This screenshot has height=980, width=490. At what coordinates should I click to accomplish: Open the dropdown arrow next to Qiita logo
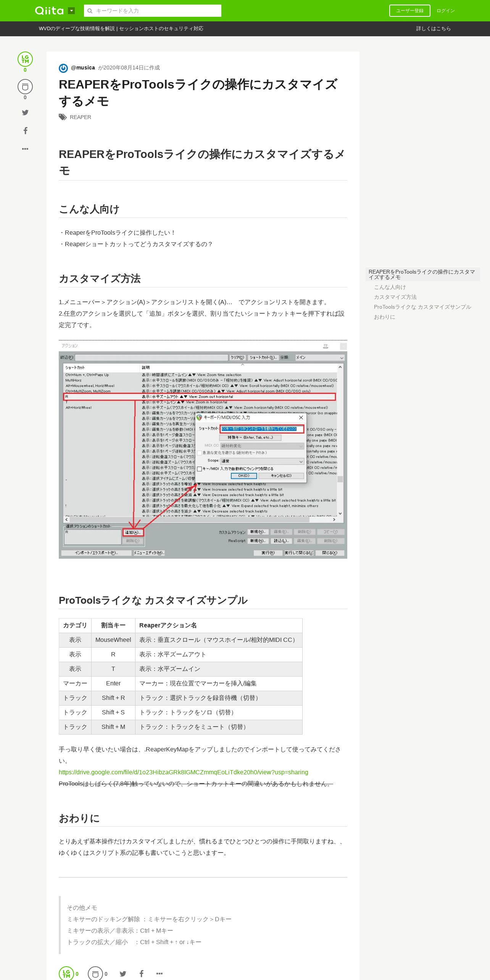pyautogui.click(x=71, y=11)
